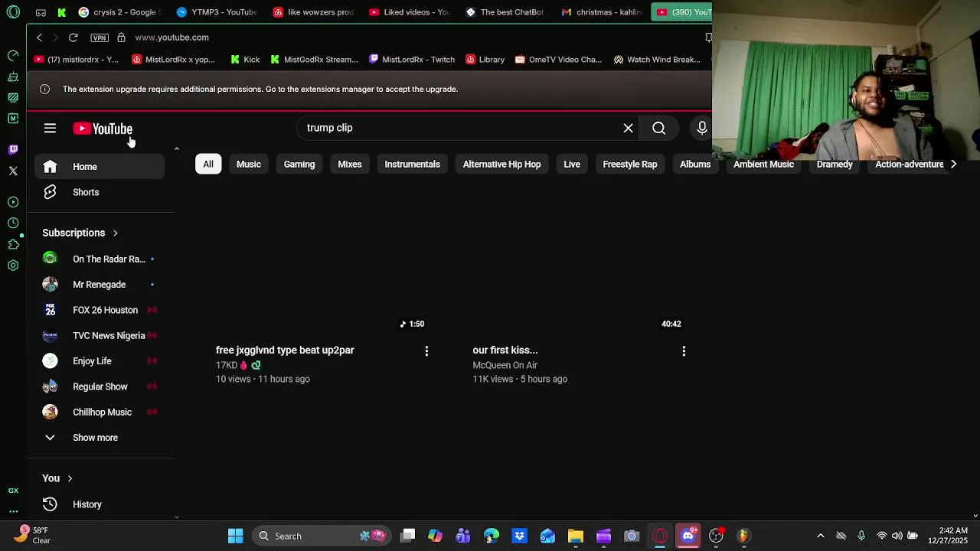Select the Gaming filter chip
The width and height of the screenshot is (980, 551).
[x=299, y=164]
